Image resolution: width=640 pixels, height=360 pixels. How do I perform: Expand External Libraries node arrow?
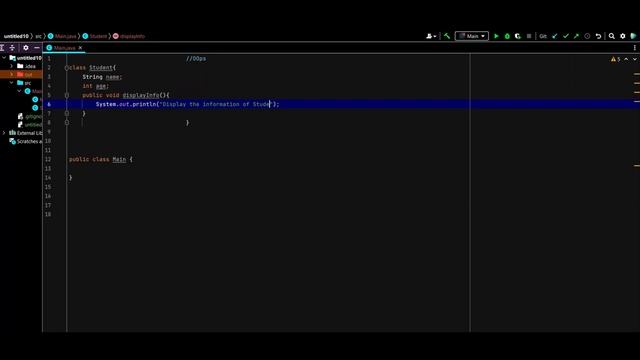pos(4,133)
